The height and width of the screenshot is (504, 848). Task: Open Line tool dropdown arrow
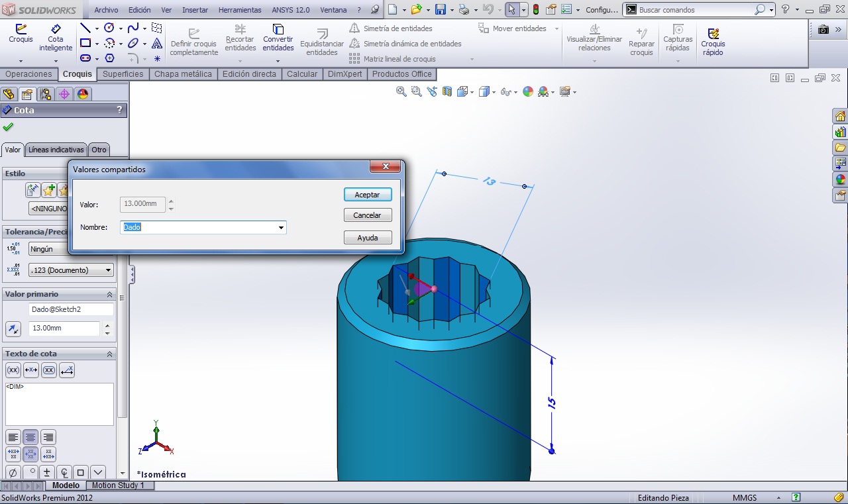(97, 28)
